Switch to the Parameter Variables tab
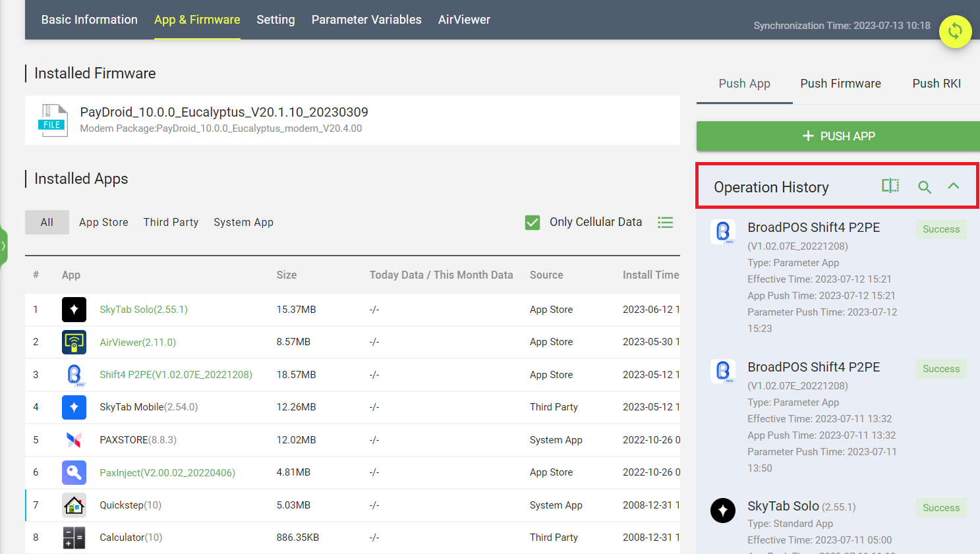This screenshot has height=554, width=980. [366, 20]
